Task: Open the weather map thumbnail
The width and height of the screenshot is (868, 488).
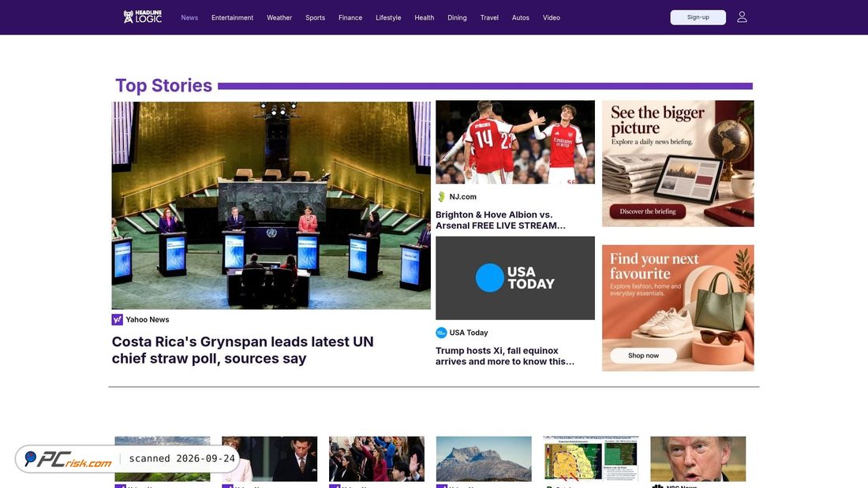Action: [x=591, y=459]
